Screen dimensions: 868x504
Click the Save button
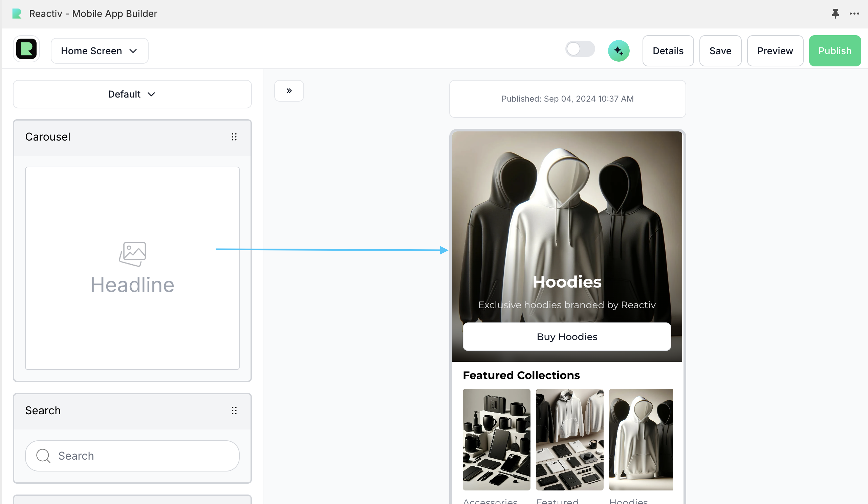pos(720,51)
